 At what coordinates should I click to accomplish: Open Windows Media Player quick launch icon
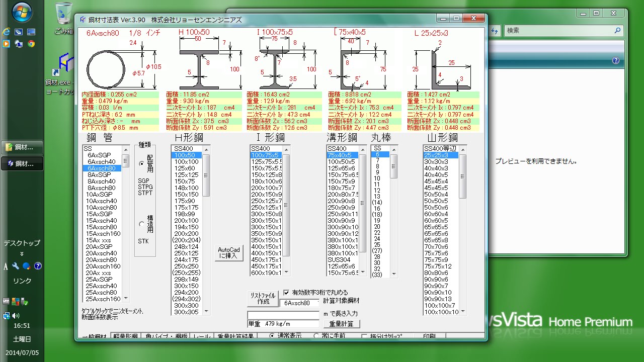click(x=7, y=44)
